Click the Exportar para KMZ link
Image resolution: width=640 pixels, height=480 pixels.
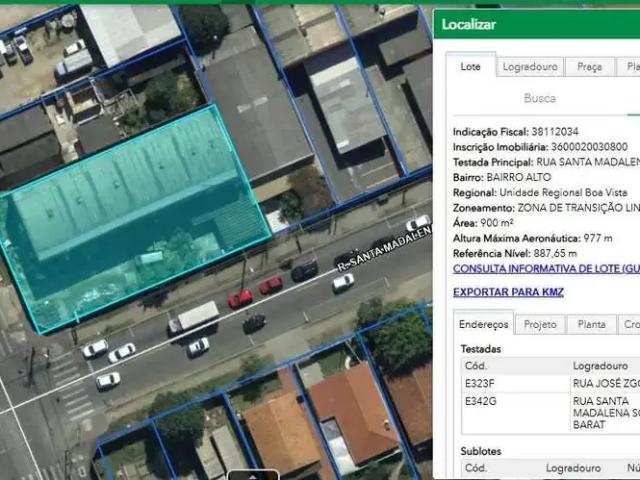[508, 292]
